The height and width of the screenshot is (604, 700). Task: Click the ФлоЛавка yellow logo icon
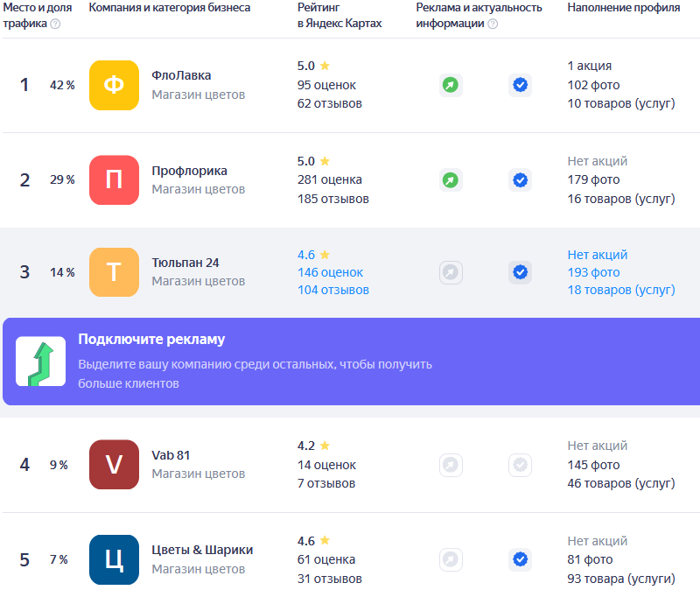click(x=114, y=85)
